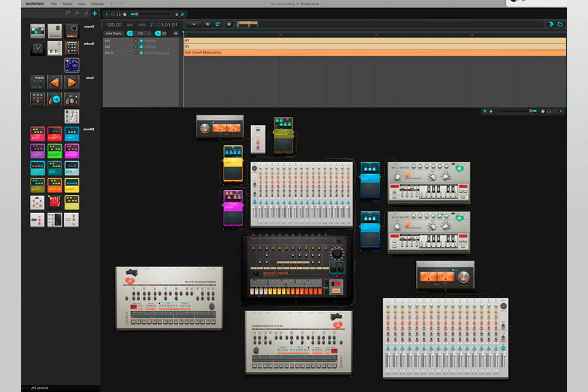Toggle the loop button in transport

[217, 24]
